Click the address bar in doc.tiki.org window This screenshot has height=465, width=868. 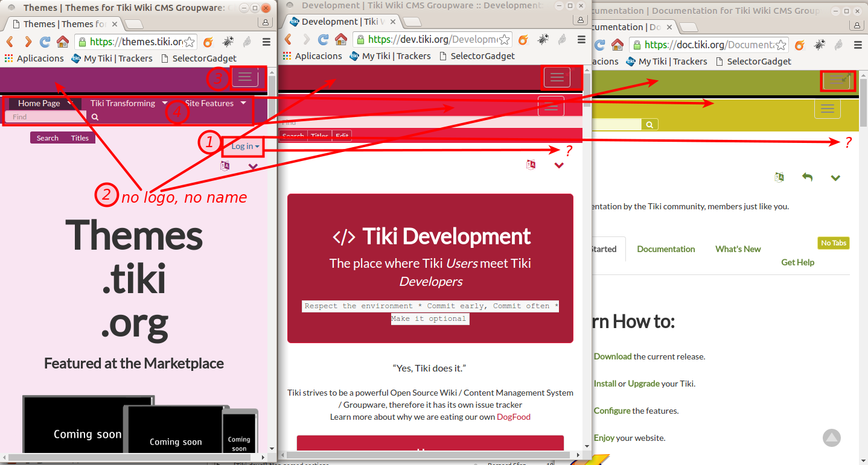pos(709,45)
